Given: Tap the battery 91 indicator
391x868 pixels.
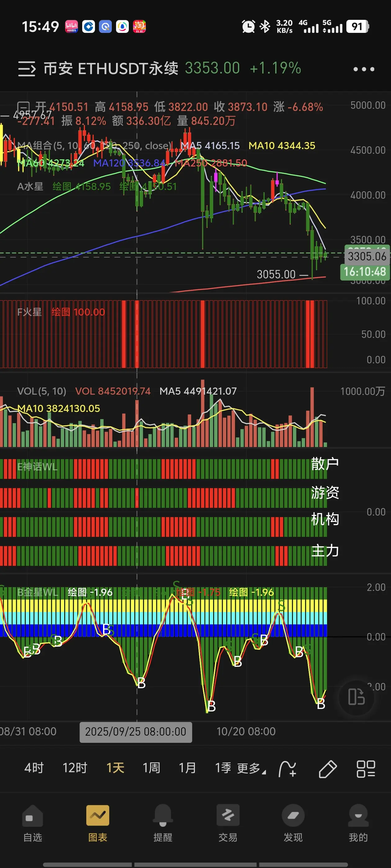Looking at the screenshot, I should [357, 26].
